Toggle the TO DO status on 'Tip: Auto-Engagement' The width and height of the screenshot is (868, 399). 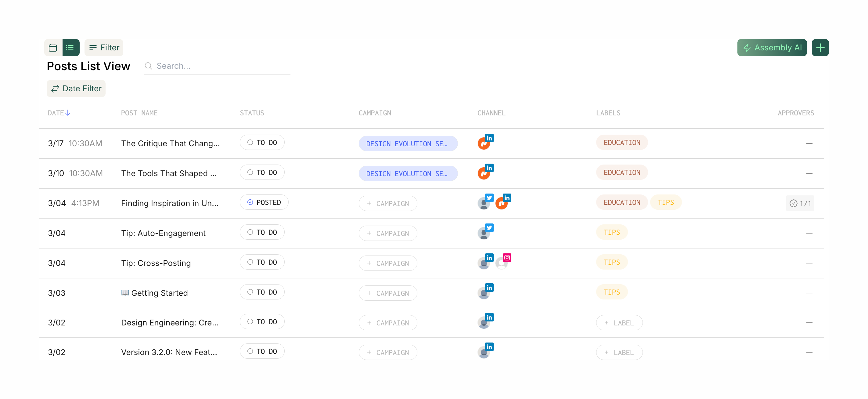pos(262,232)
